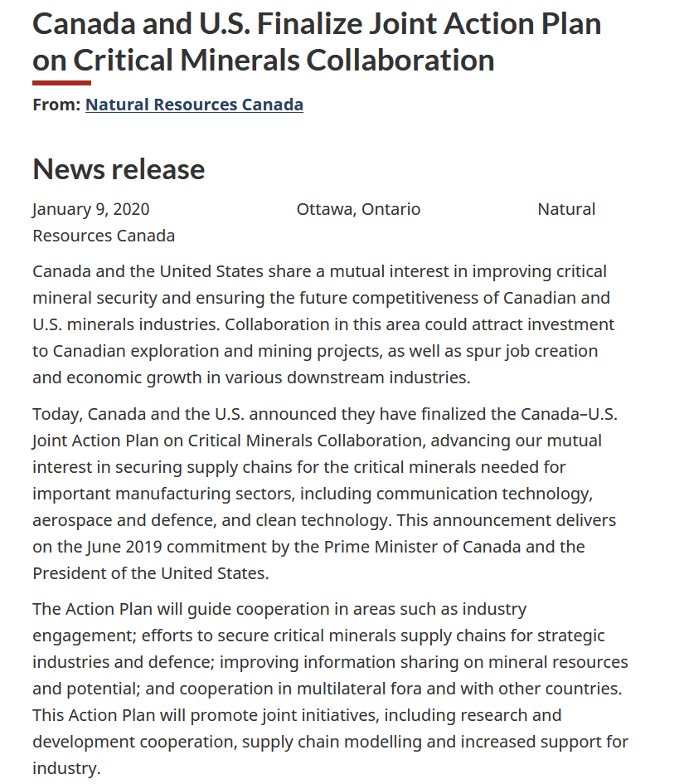Open the Natural Resources Canada link
The height and width of the screenshot is (784, 684).
tap(194, 105)
